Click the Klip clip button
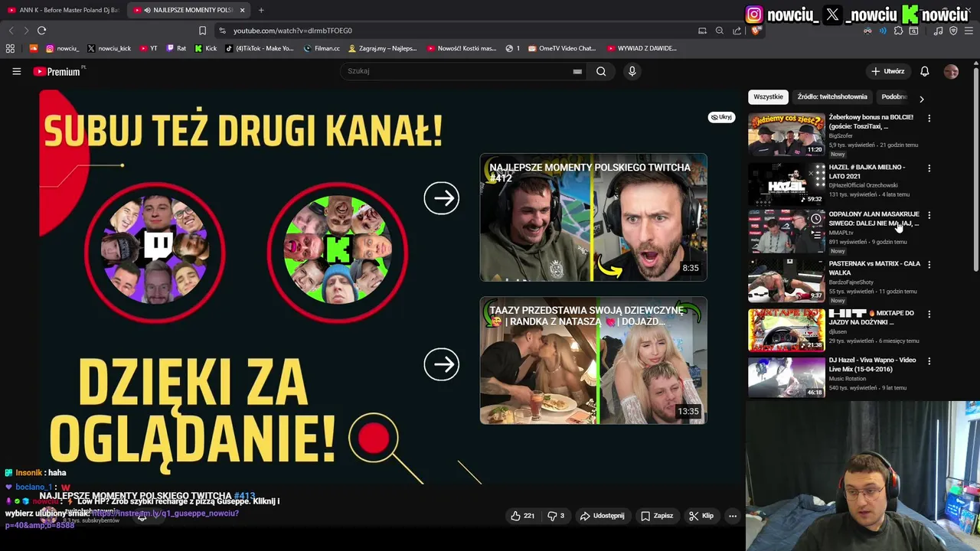Screen dimensions: 980x551 tap(701, 516)
